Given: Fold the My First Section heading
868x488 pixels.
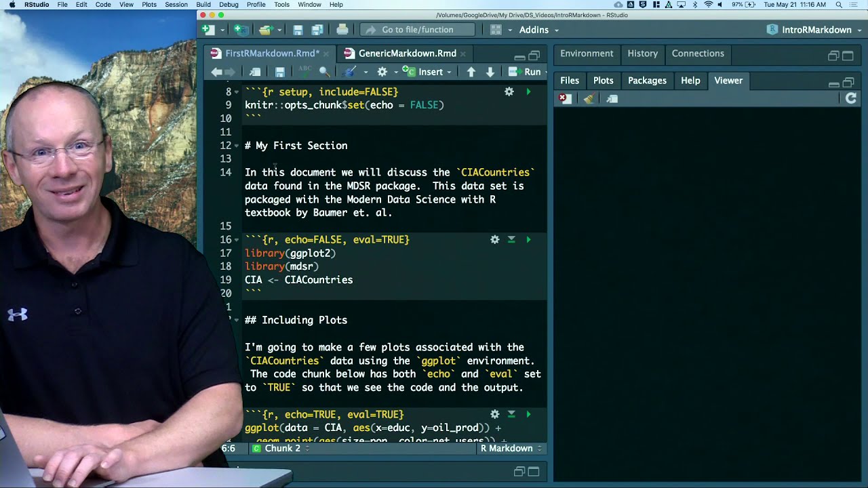Looking at the screenshot, I should click(237, 146).
